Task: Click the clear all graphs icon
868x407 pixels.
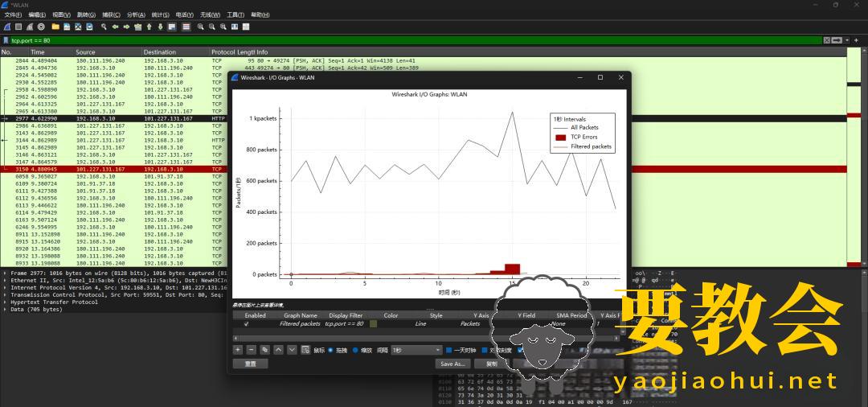Action: click(305, 349)
